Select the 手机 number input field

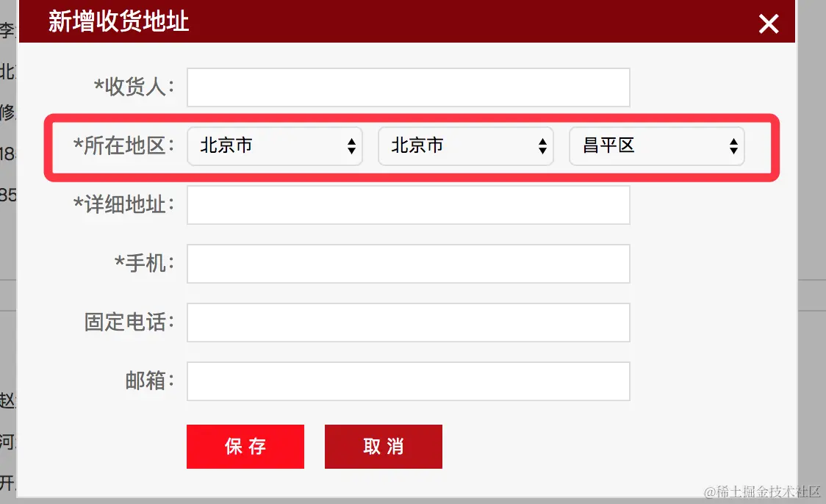(409, 263)
